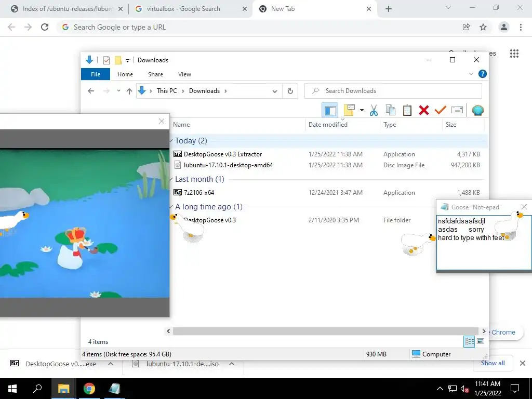This screenshot has width=532, height=399.
Task: Select lubuntu-17.10.1-desktop-amd64 file
Action: pos(228,165)
